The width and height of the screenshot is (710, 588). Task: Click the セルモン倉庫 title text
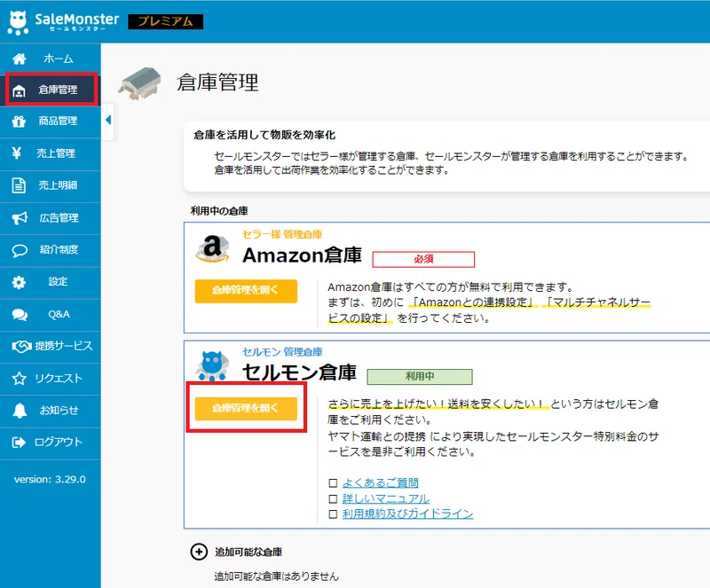pyautogui.click(x=299, y=372)
